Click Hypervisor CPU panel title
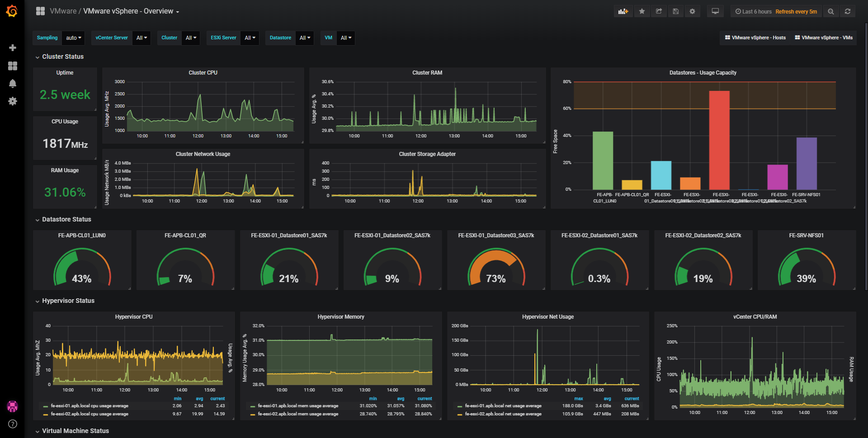868x438 pixels. [x=134, y=317]
